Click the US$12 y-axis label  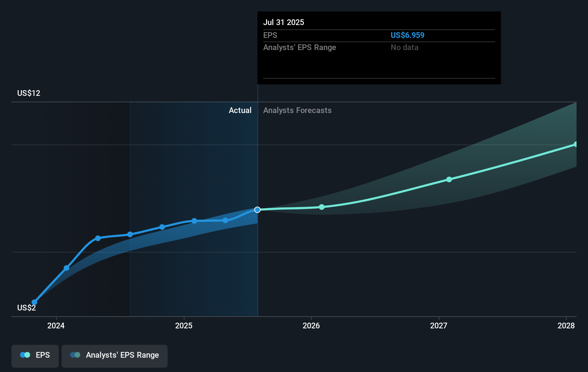pyautogui.click(x=29, y=93)
